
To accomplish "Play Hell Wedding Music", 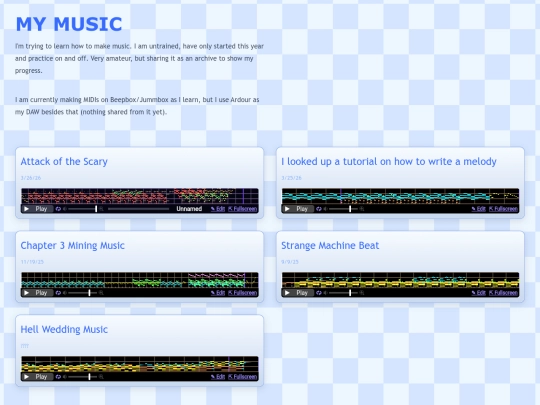I will (x=37, y=377).
